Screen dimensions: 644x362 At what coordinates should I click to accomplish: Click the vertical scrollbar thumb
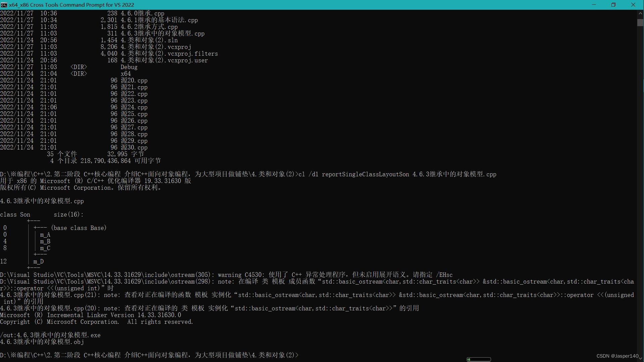tap(640, 22)
